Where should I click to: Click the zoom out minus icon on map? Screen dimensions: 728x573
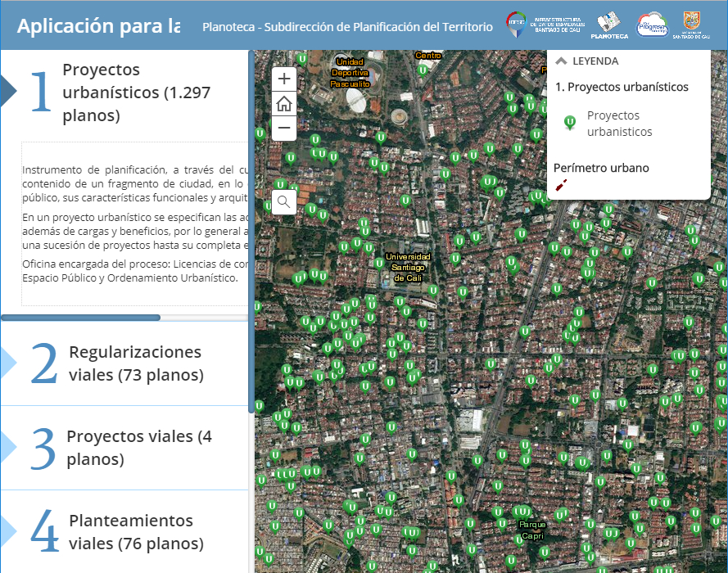(283, 128)
